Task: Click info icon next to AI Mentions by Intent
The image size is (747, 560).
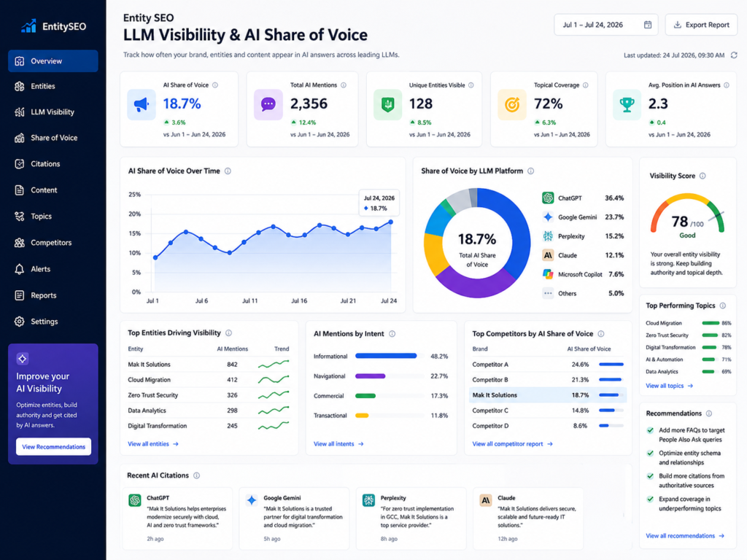Action: point(392,334)
